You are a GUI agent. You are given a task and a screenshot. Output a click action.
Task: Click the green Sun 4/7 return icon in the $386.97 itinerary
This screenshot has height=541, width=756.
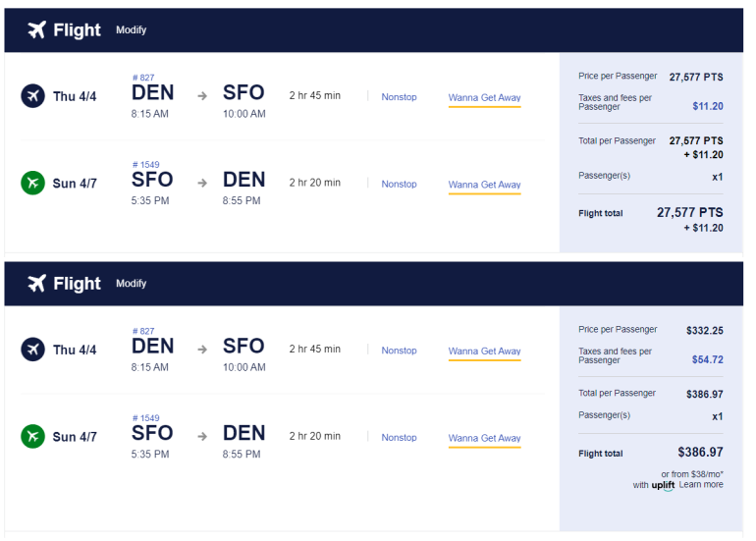point(33,437)
